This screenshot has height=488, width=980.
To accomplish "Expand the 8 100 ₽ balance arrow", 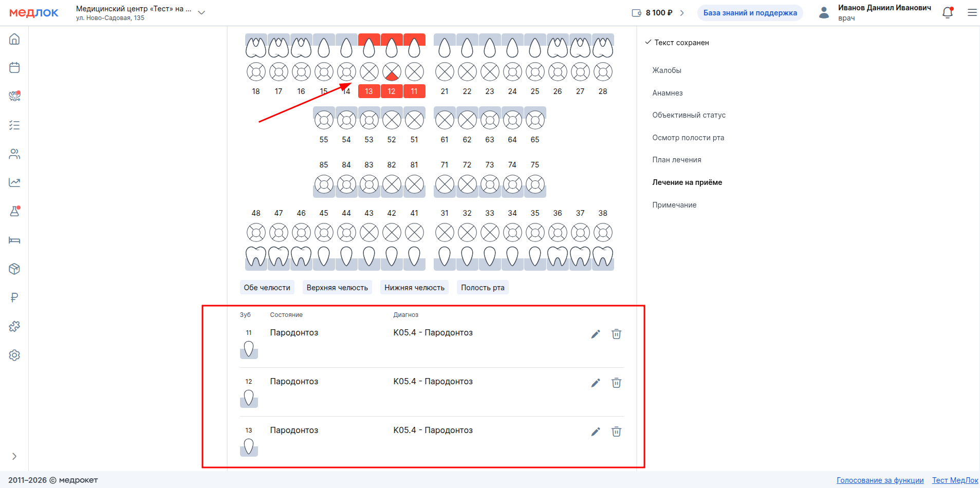I will click(x=682, y=13).
